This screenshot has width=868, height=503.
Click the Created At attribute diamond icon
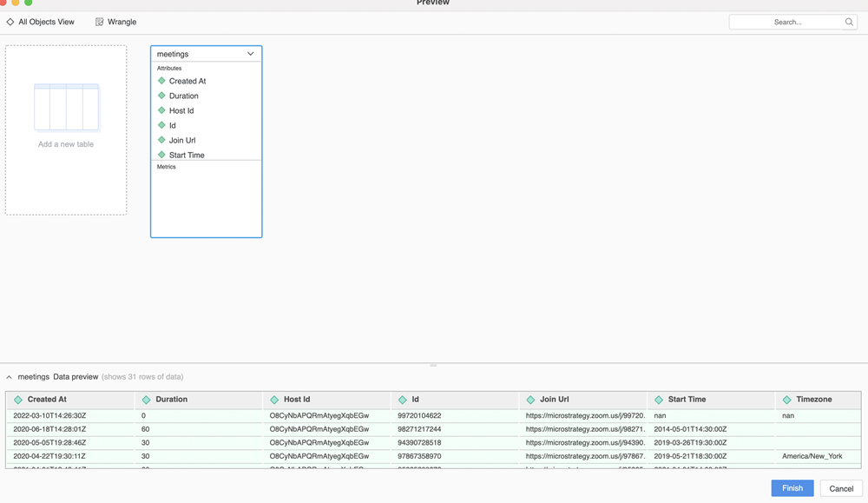(161, 81)
